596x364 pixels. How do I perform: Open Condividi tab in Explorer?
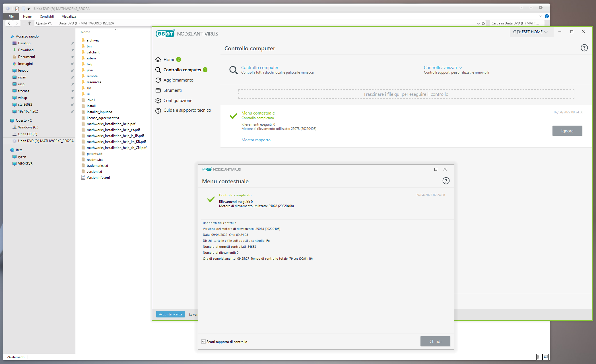point(47,16)
